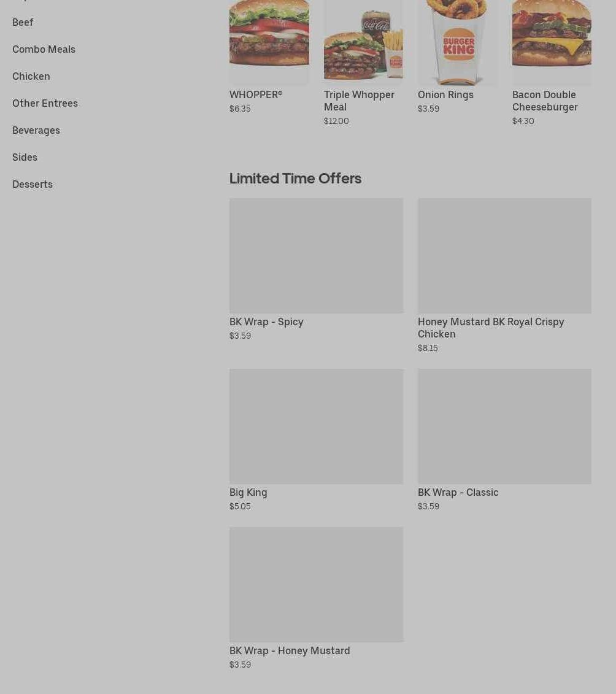Open BK Wrap - Honey Mustard image

coord(316,585)
